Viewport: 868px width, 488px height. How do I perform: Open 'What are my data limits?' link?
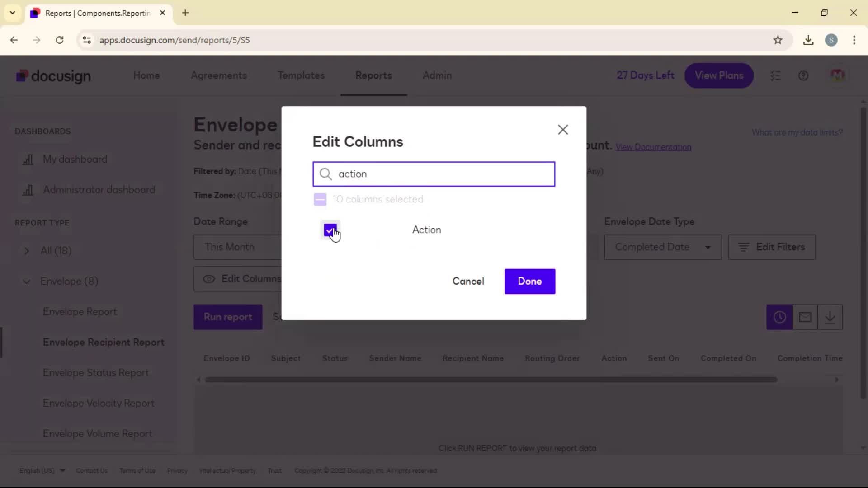tap(797, 132)
